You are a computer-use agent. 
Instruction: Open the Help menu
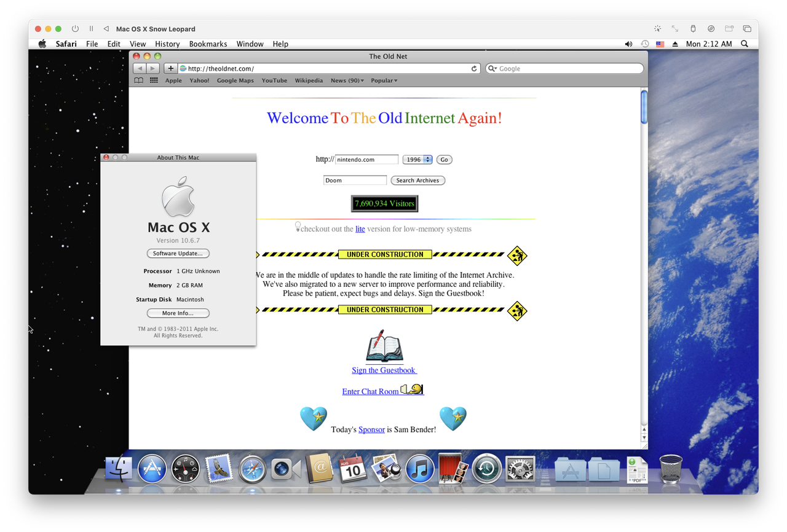coord(280,44)
